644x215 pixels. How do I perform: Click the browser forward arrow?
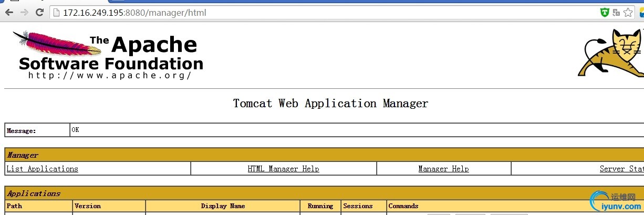coord(24,13)
